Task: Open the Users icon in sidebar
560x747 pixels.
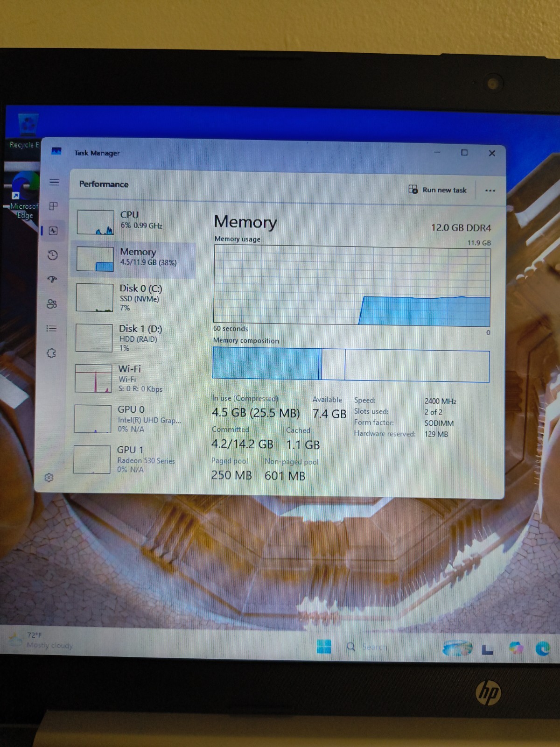Action: click(x=52, y=304)
